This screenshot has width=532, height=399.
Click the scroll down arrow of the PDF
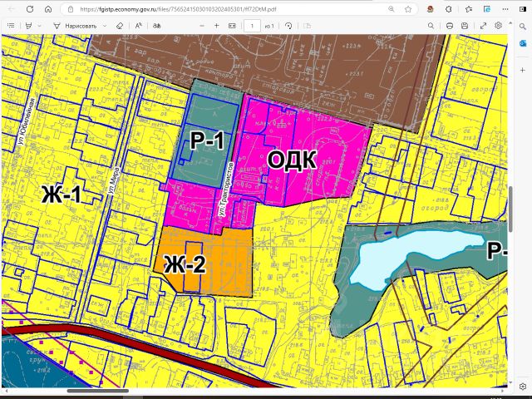tap(510, 382)
